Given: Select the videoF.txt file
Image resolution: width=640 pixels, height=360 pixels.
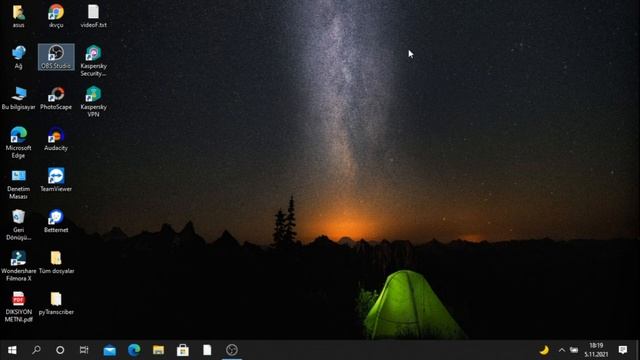Looking at the screenshot, I should click(93, 16).
